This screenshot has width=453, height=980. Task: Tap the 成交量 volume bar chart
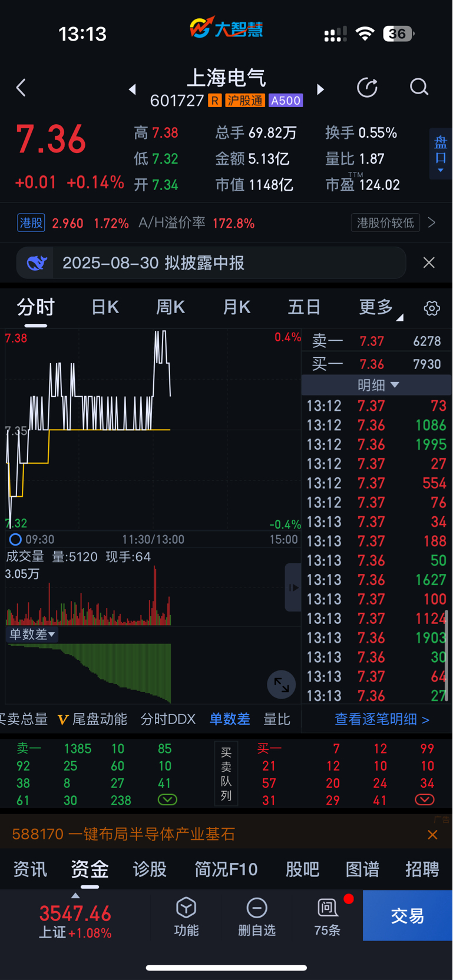tap(153, 594)
